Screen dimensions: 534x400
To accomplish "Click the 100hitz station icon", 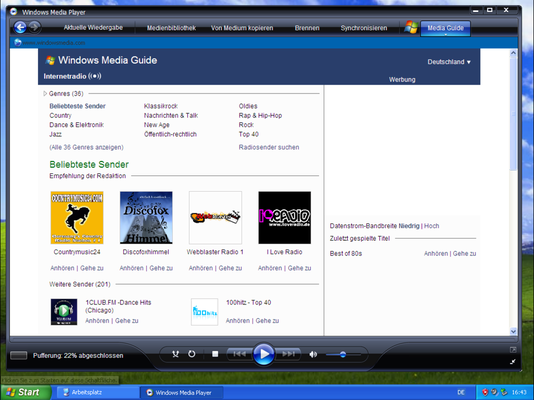I will point(204,312).
